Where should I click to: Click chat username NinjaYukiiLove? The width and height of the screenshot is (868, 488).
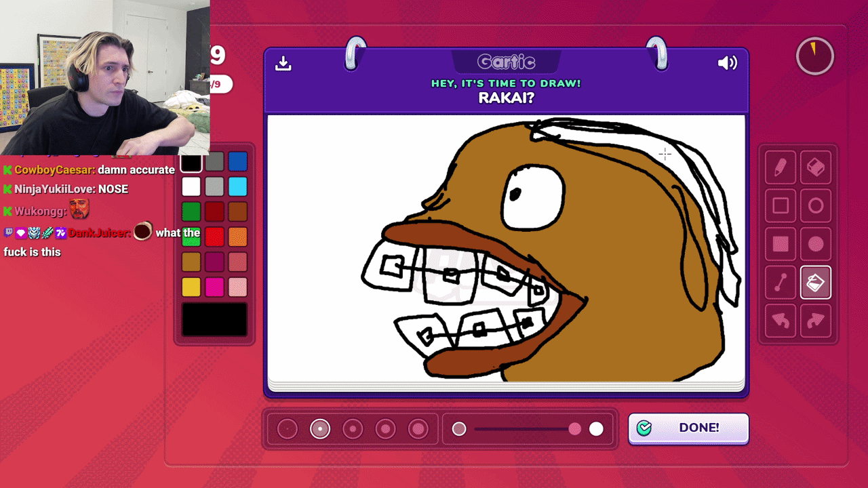54,189
